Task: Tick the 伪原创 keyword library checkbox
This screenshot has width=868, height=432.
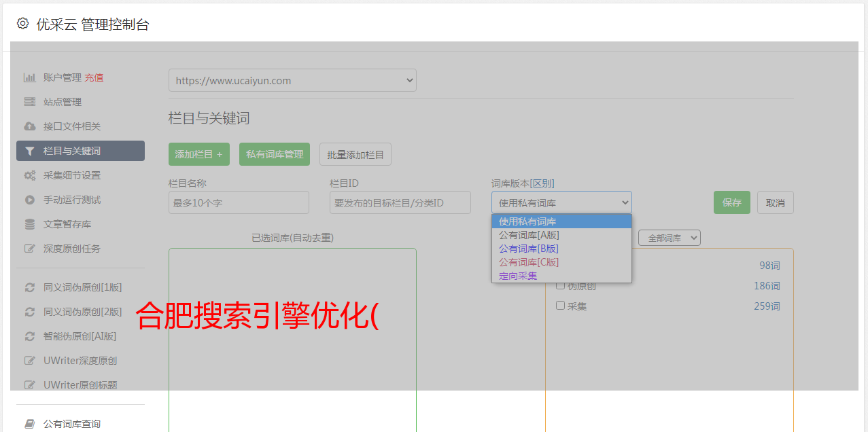Action: point(561,285)
